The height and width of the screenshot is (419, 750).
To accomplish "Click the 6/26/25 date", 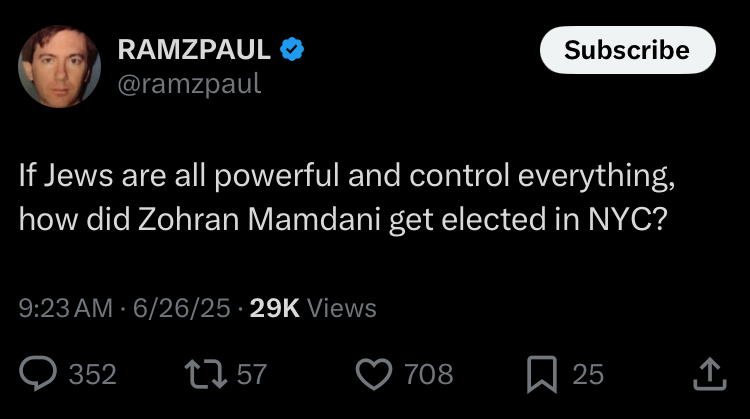I will [182, 308].
